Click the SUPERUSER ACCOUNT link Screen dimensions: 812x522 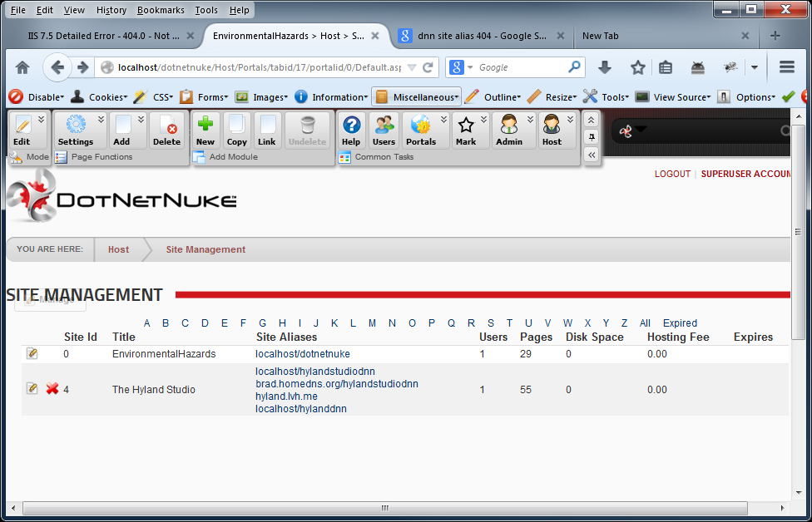tap(745, 174)
